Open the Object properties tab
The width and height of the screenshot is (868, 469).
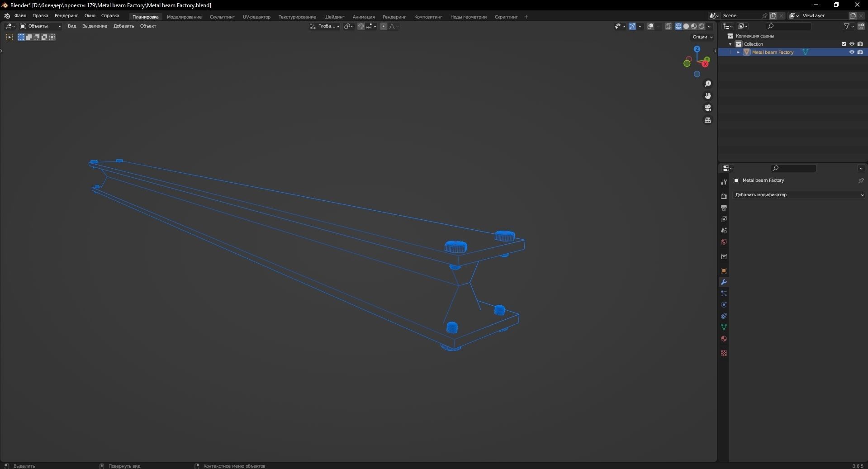point(724,271)
